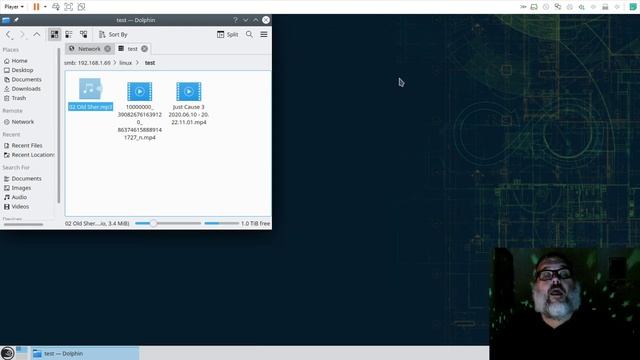The image size is (640, 360).
Task: Go forward in Dolphin
Action: point(22,35)
